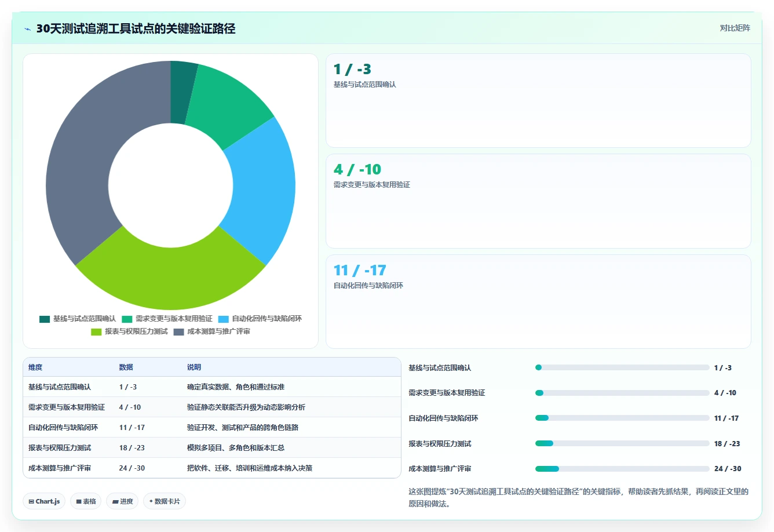Click the 4 / -10 data card value
Screen dimensions: 774x532
[357, 170]
